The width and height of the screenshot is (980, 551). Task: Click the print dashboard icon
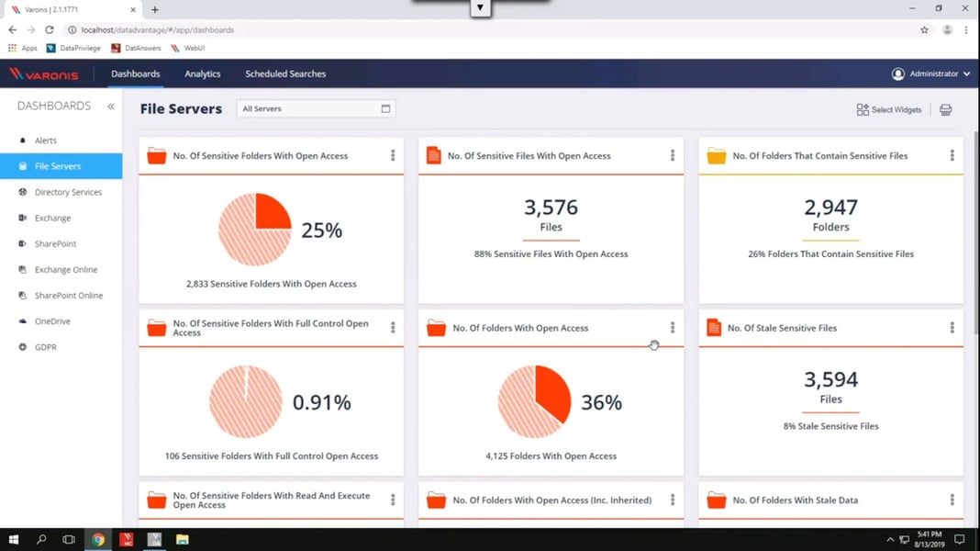coord(944,109)
